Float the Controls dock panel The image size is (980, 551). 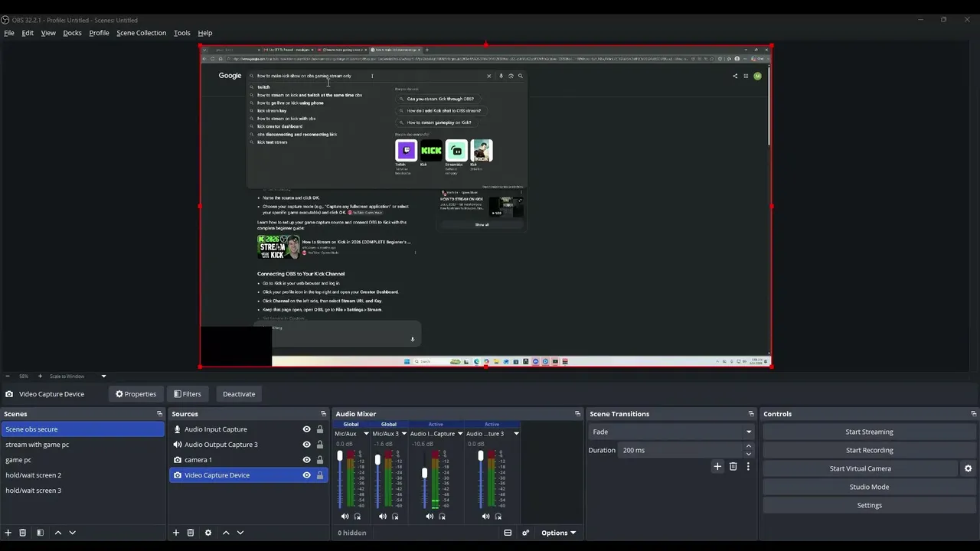pyautogui.click(x=973, y=414)
